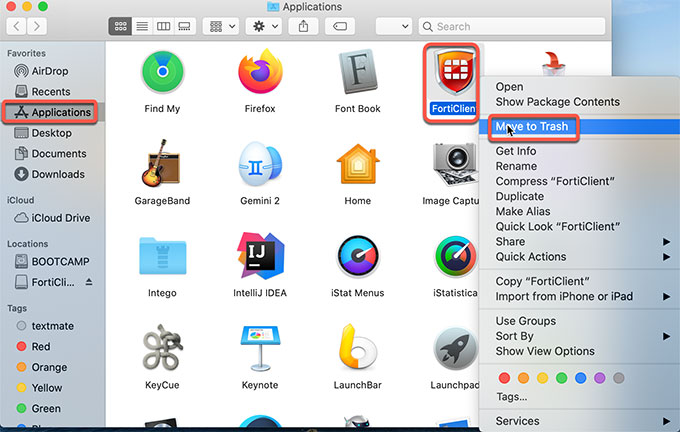Viewport: 680px width, 432px height.
Task: Click the Font Book icon
Action: [357, 71]
